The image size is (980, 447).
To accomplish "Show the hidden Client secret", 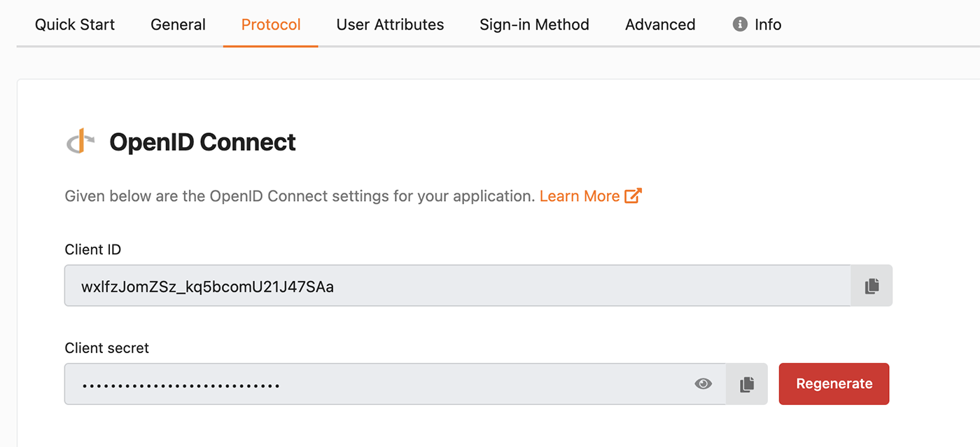I will (703, 384).
